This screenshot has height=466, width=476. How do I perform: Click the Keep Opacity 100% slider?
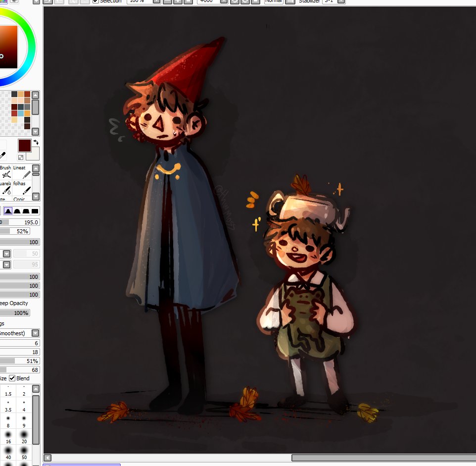pyautogui.click(x=15, y=312)
